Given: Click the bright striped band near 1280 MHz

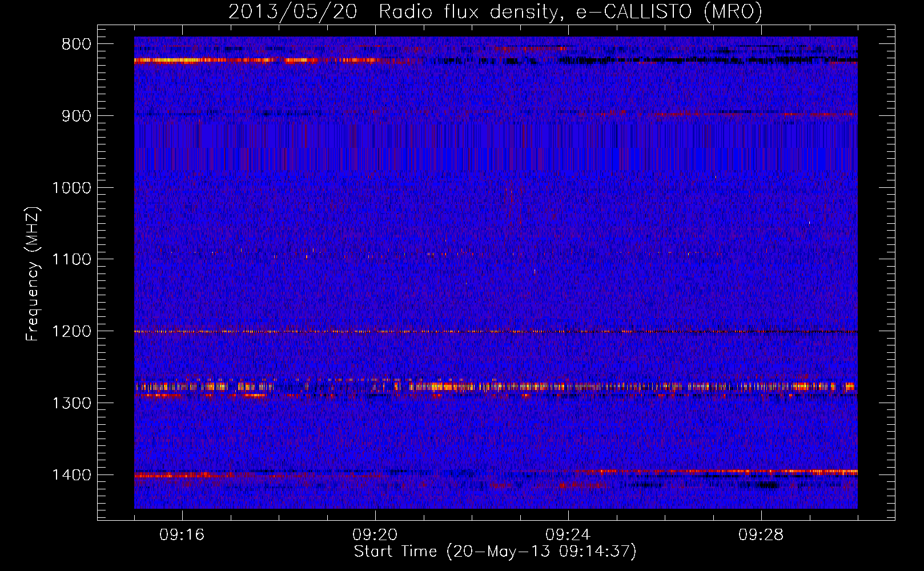Looking at the screenshot, I should [496, 387].
